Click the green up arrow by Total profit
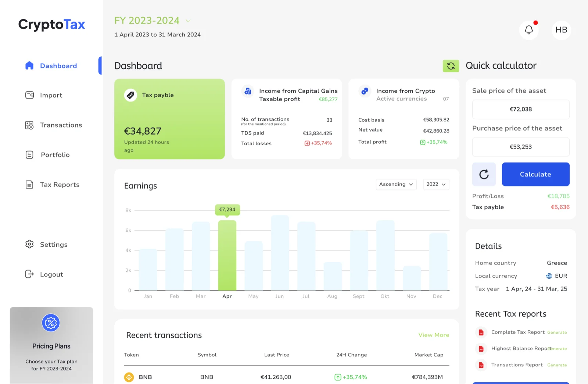Viewport: 588px width, 384px height. [423, 142]
